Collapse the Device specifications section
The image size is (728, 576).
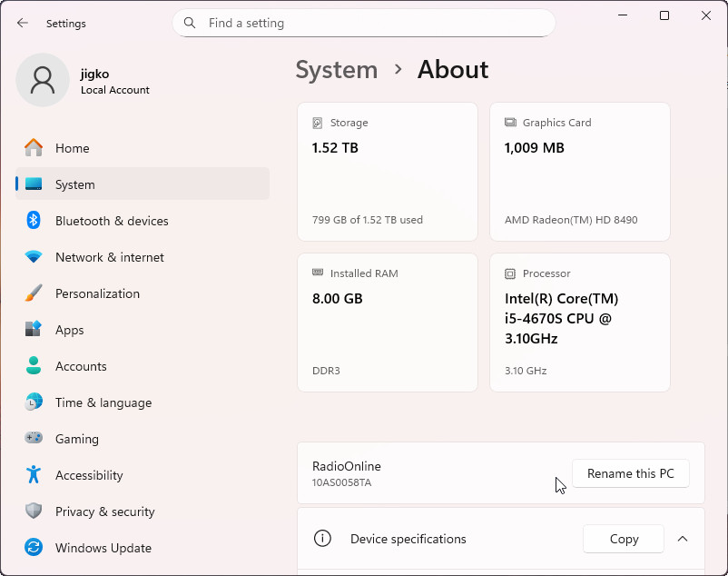(x=683, y=539)
